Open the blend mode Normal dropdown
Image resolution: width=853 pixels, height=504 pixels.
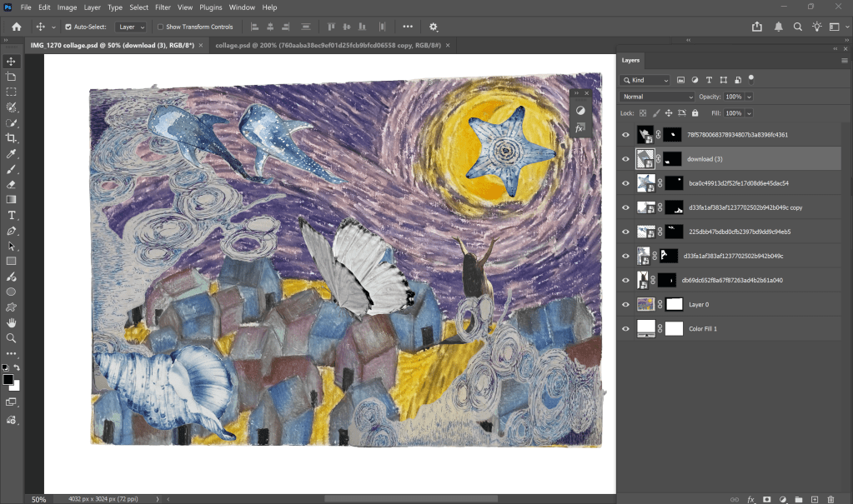coord(657,97)
